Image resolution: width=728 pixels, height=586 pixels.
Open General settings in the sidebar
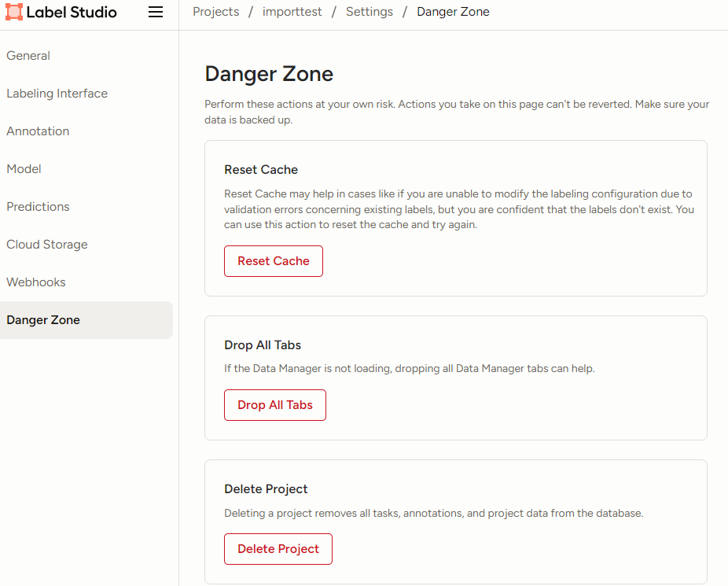tap(28, 56)
